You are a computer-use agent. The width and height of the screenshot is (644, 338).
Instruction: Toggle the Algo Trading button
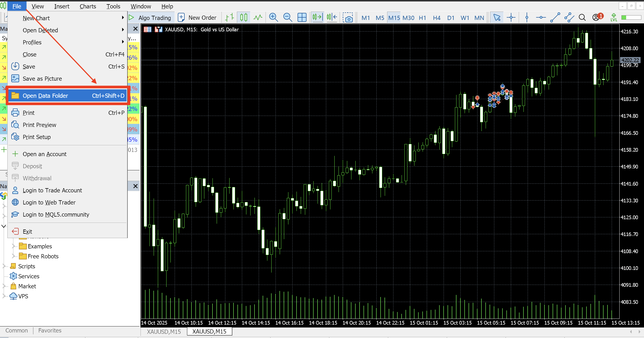click(150, 18)
